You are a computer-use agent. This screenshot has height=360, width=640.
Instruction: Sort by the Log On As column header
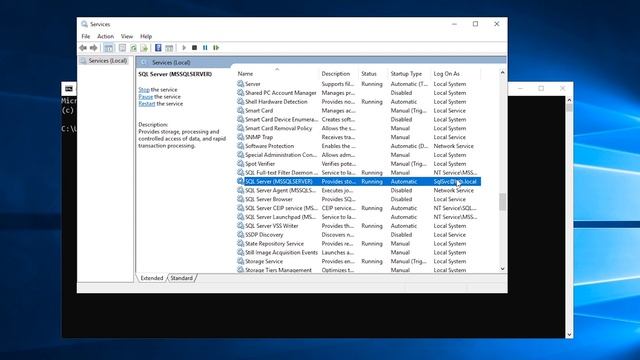(456, 73)
